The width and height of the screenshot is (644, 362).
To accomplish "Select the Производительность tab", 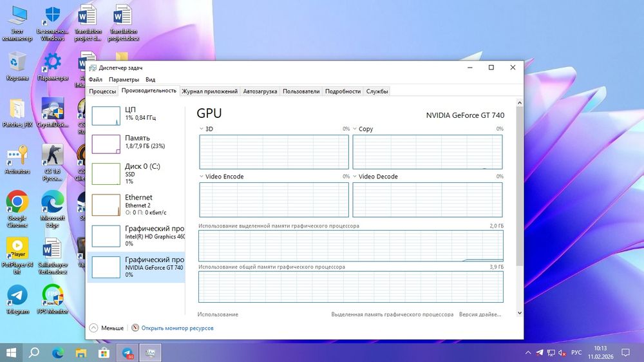I will point(149,91).
